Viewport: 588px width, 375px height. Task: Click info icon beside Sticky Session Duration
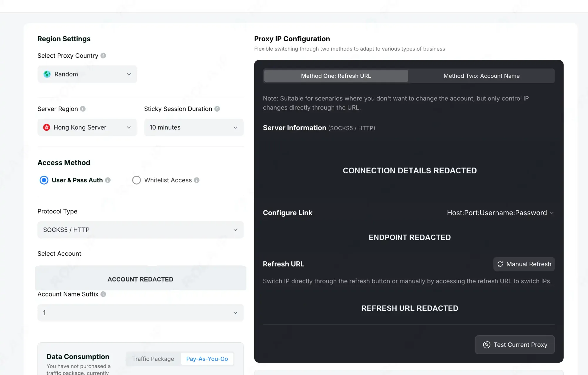point(217,109)
